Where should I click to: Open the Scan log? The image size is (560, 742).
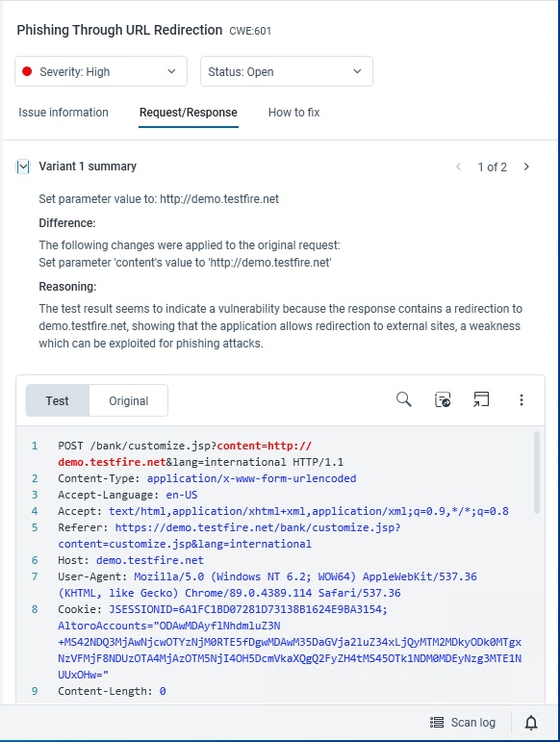[x=463, y=723]
